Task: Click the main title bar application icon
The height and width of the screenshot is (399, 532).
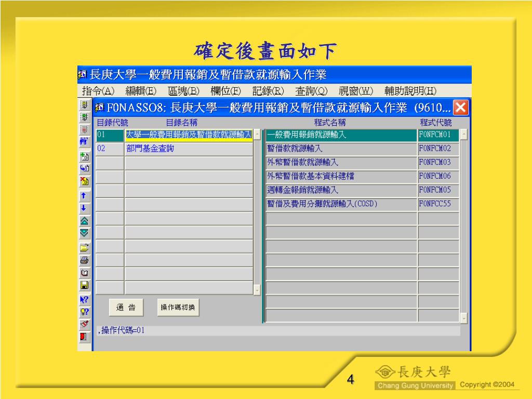Action: [82, 74]
